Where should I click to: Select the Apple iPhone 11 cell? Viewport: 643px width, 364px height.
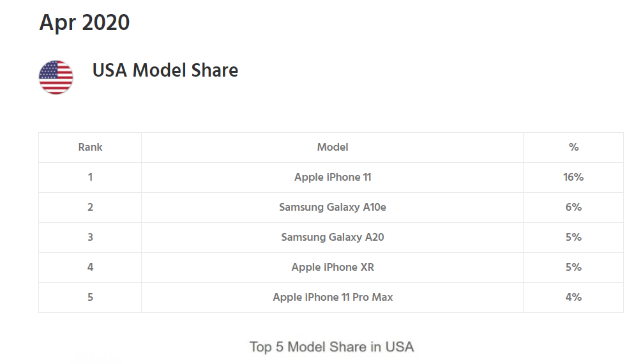click(x=333, y=177)
